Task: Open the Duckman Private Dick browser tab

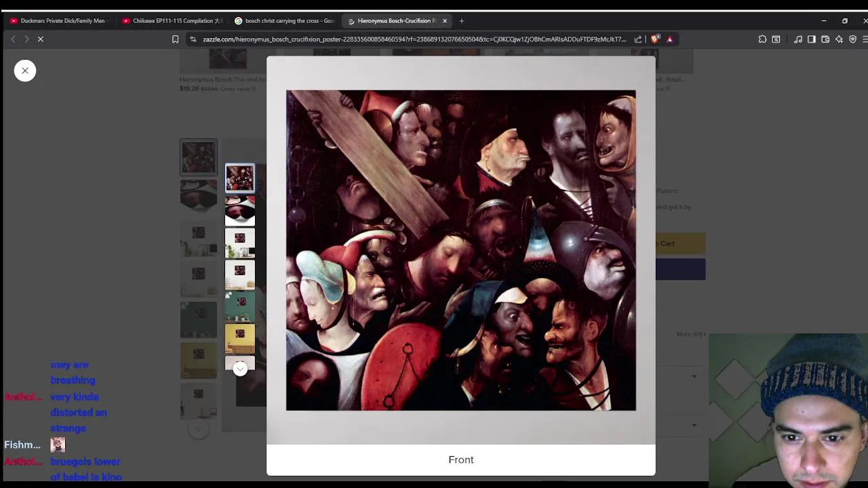Action: pos(60,21)
